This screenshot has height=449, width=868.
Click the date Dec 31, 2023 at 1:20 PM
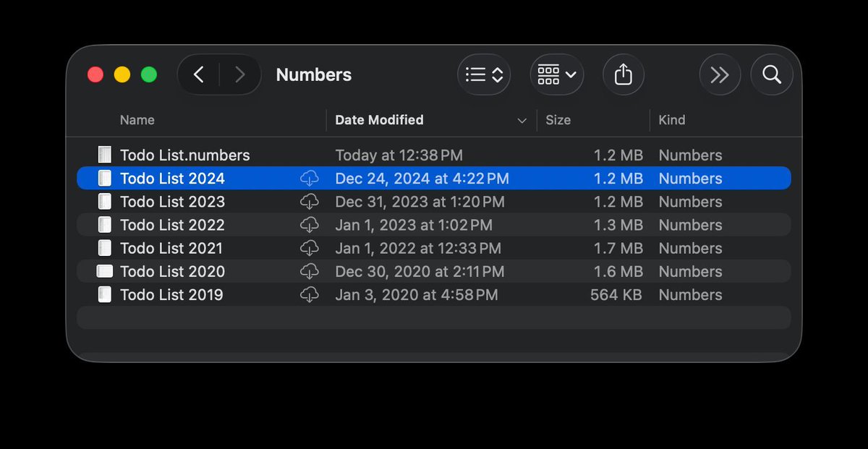[420, 202]
